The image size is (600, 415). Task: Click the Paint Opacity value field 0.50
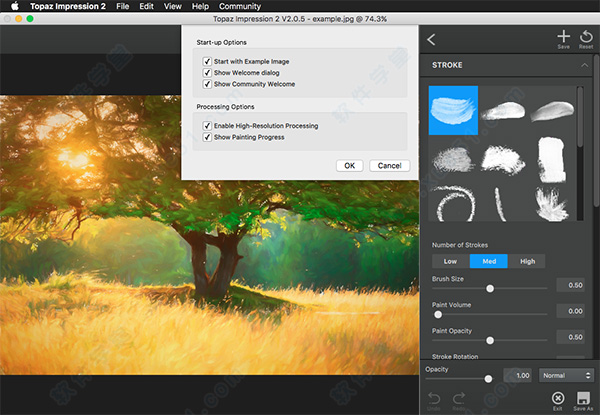pyautogui.click(x=571, y=337)
